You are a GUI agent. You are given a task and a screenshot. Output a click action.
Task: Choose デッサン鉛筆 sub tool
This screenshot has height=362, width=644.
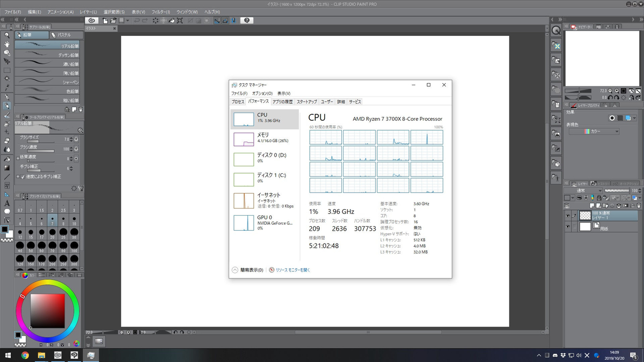47,55
